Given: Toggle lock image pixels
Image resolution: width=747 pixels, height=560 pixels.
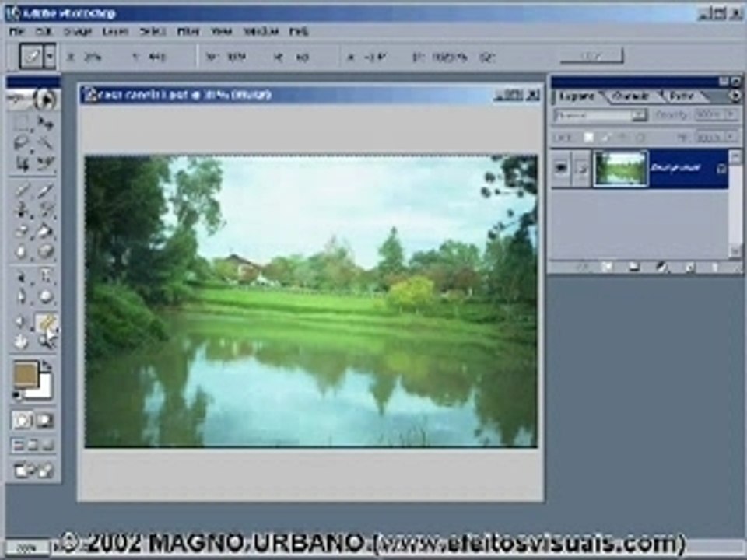Looking at the screenshot, I should pos(605,138).
